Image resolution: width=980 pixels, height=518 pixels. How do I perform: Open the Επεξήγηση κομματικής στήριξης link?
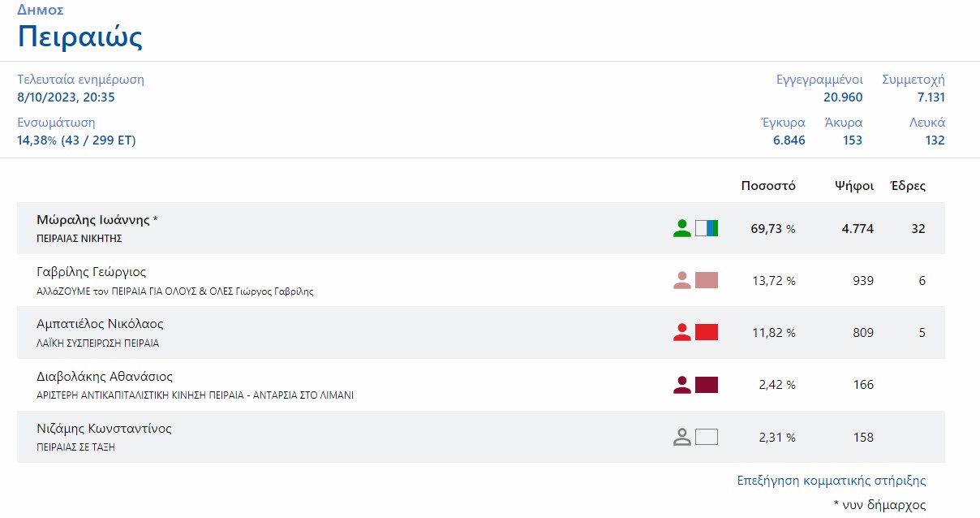(x=831, y=481)
